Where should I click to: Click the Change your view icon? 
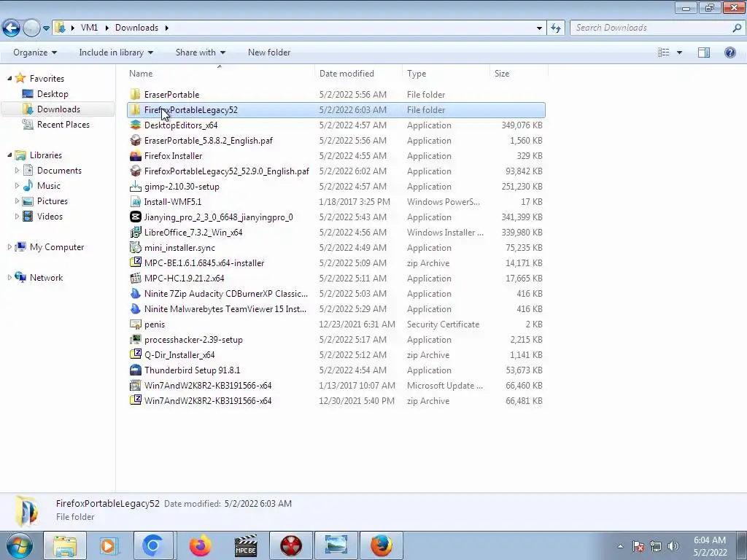pyautogui.click(x=664, y=52)
